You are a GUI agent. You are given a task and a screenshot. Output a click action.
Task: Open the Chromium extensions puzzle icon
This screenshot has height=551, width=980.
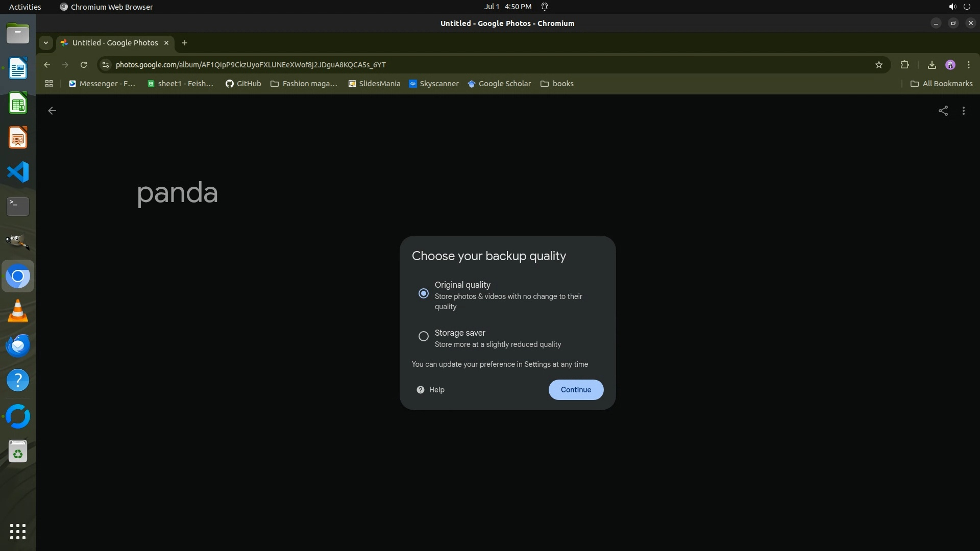[904, 65]
